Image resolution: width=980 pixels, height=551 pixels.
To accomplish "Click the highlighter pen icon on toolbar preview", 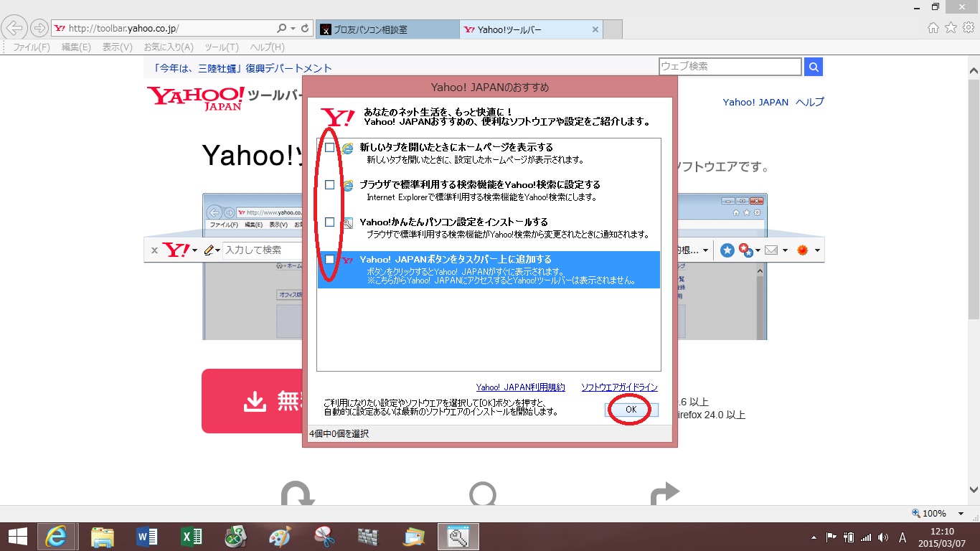I will 209,250.
